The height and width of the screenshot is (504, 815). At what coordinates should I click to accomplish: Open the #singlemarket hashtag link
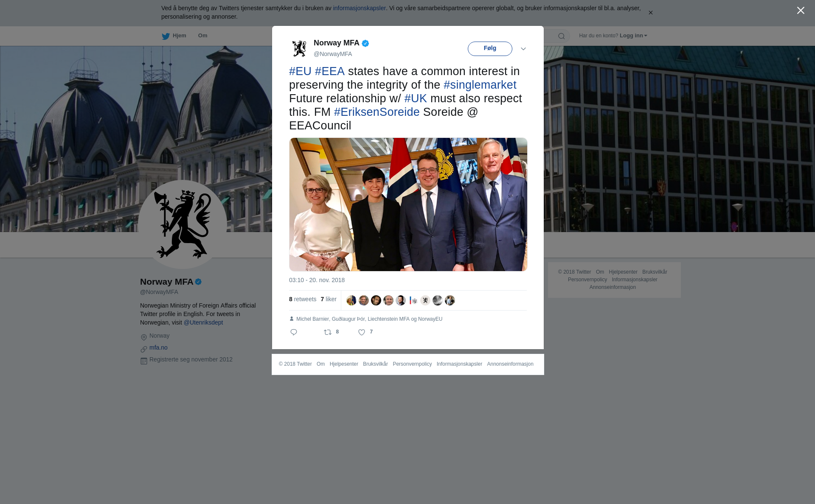click(480, 85)
